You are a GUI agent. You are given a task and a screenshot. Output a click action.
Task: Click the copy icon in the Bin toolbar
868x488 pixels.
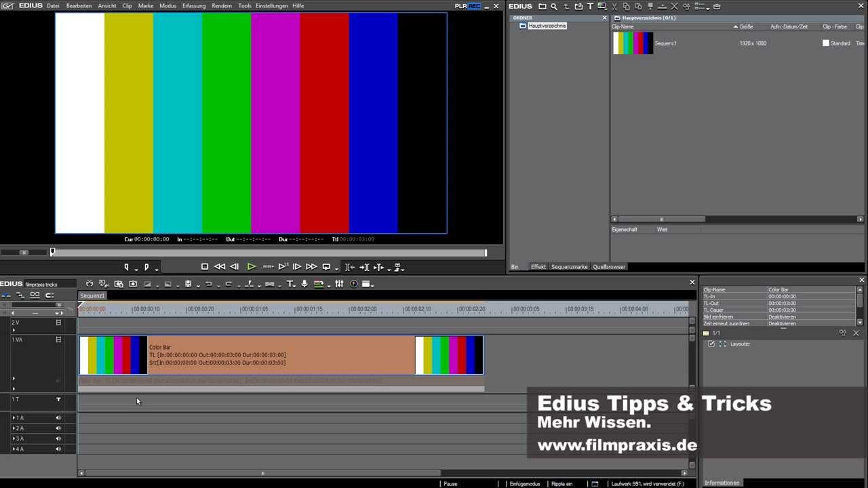click(x=626, y=6)
